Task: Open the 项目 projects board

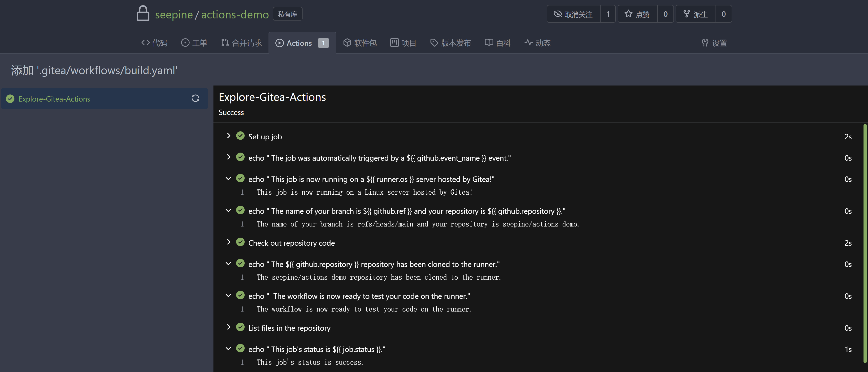Action: [x=403, y=43]
